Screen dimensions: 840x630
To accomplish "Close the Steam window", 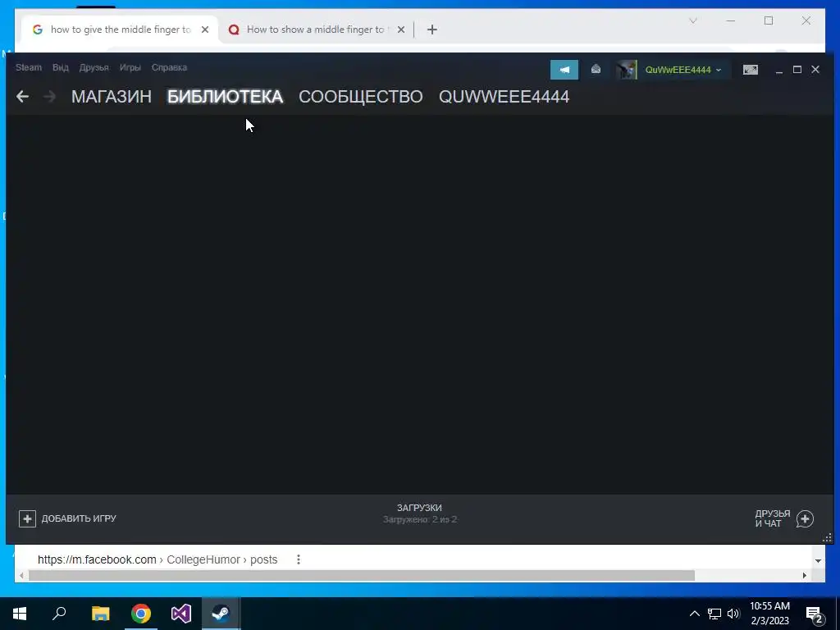I will click(815, 70).
